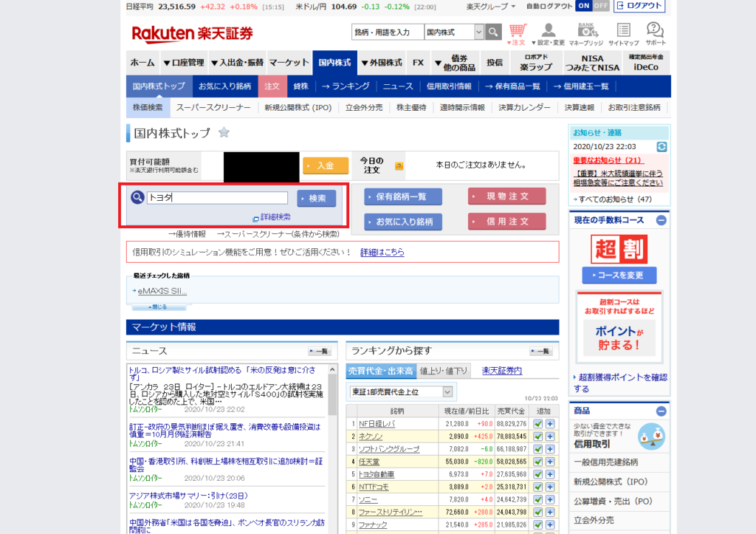Click the 銘柄・用語を入力 header search field
756x534 pixels.
tap(388, 32)
